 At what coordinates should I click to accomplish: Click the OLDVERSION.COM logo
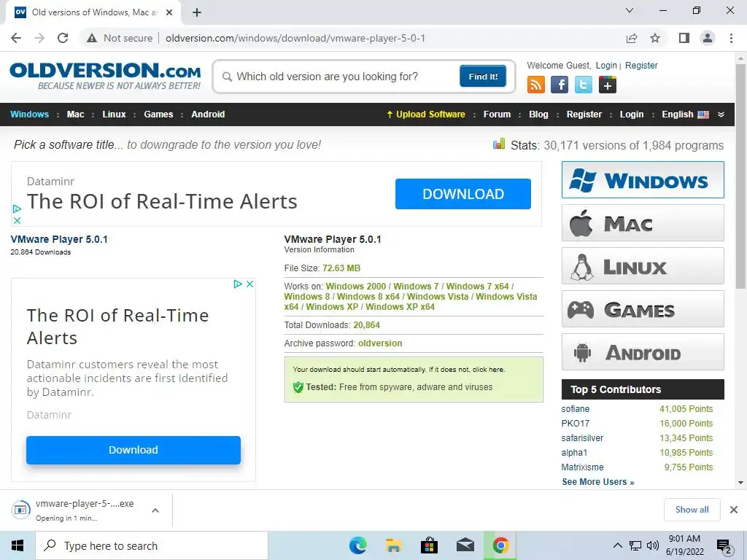105,76
